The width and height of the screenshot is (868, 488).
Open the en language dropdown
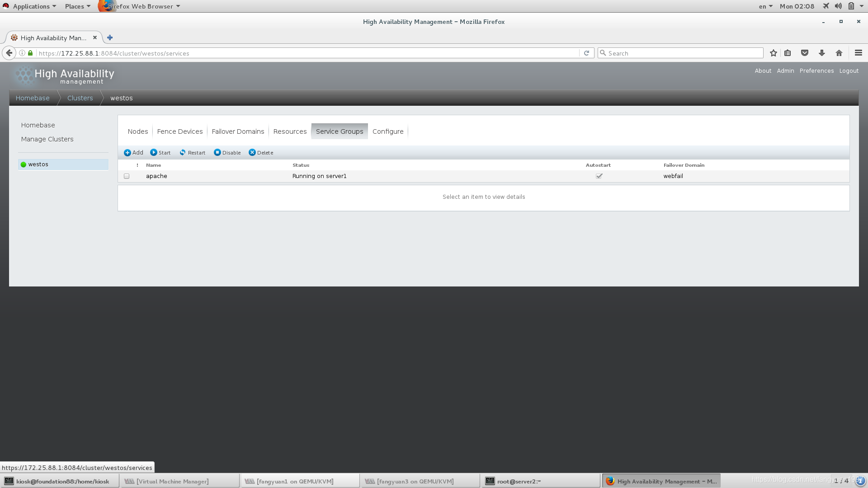[x=765, y=6]
